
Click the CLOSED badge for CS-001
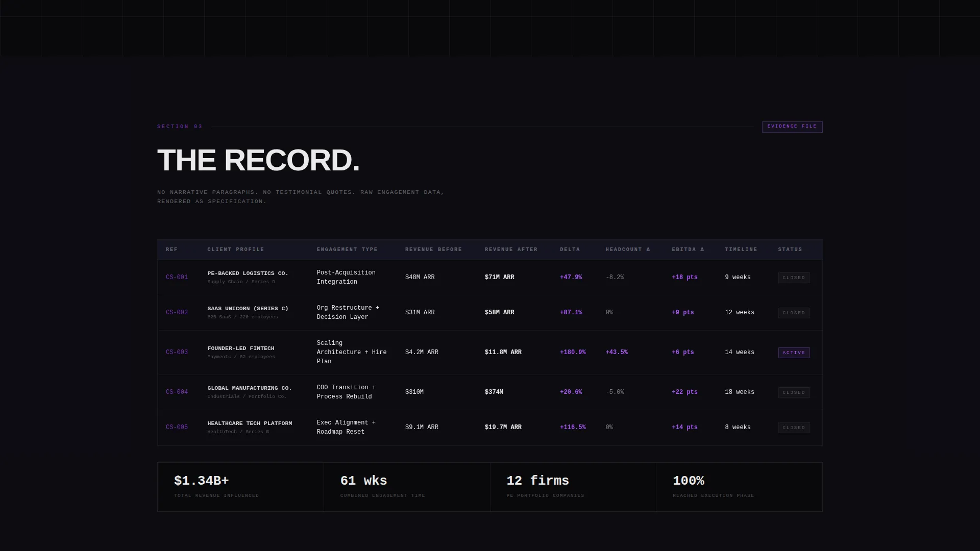coord(794,278)
